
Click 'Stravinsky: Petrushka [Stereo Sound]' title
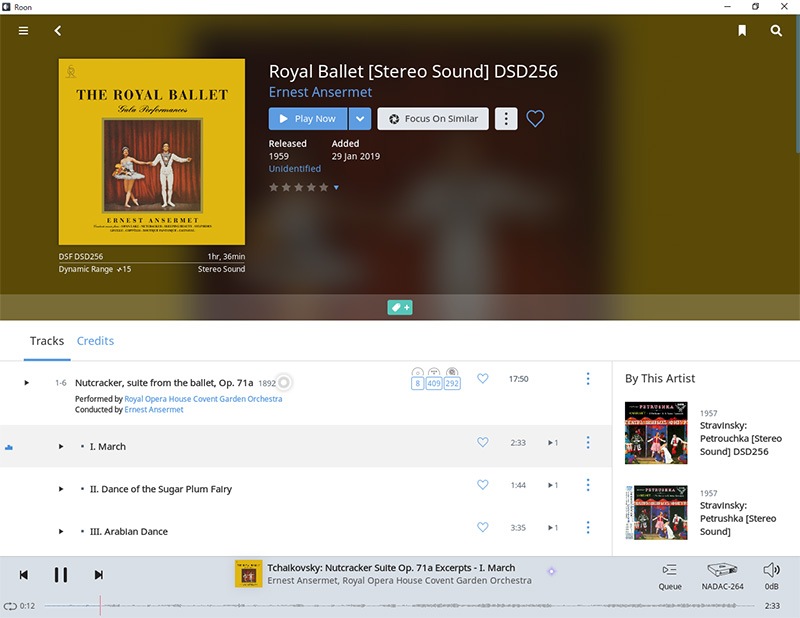738,518
